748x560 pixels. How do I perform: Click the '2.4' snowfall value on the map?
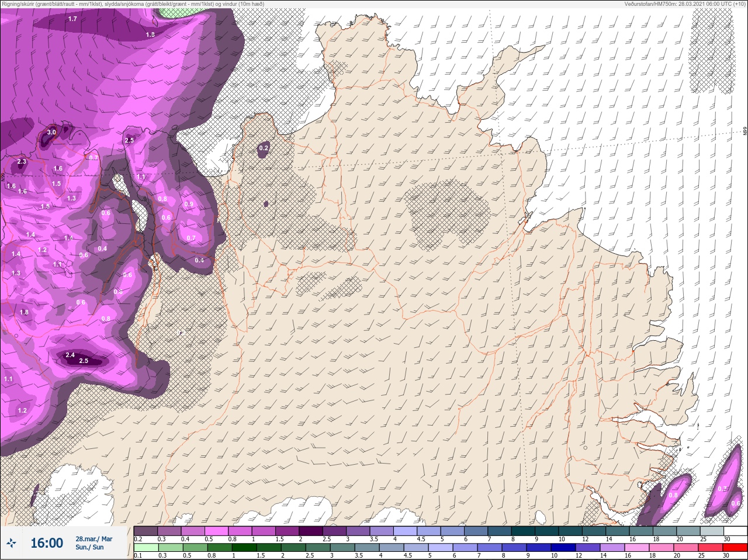click(70, 355)
